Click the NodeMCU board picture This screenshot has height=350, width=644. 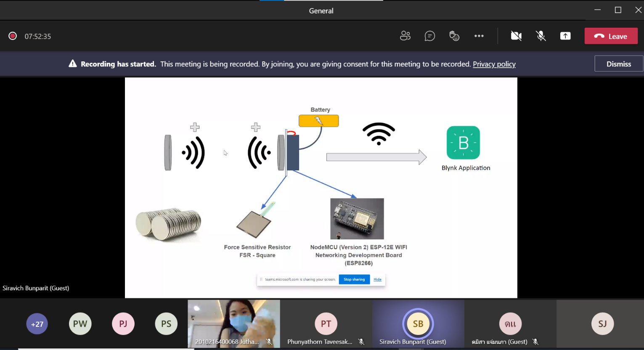coord(357,219)
